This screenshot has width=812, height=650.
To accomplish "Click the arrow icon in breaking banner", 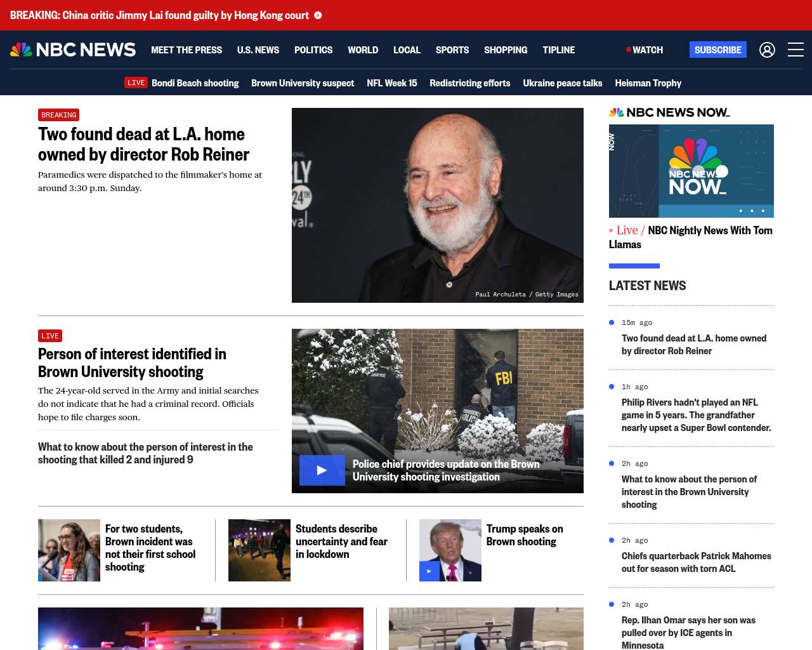I will (318, 15).
